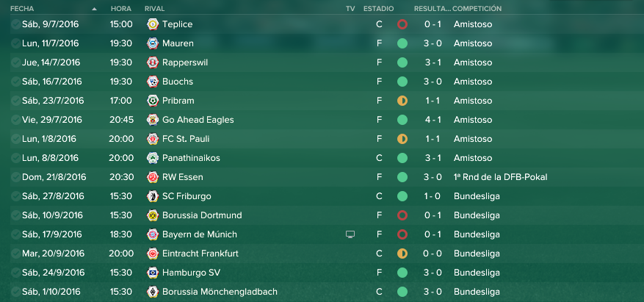Toggle the check circle for Eintracht Frankfurt fixture

[x=15, y=254]
